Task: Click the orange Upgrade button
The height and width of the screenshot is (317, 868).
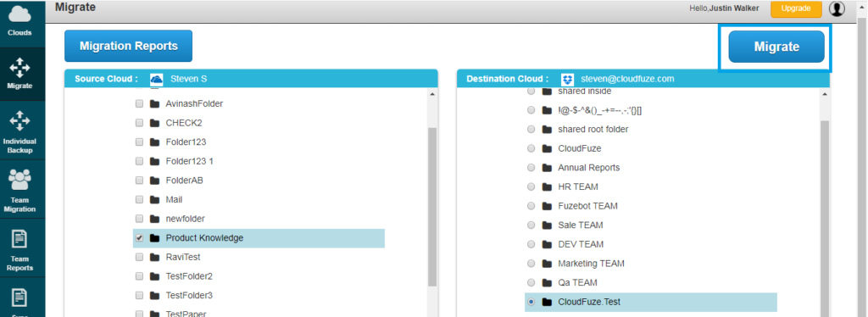Action: click(x=796, y=8)
